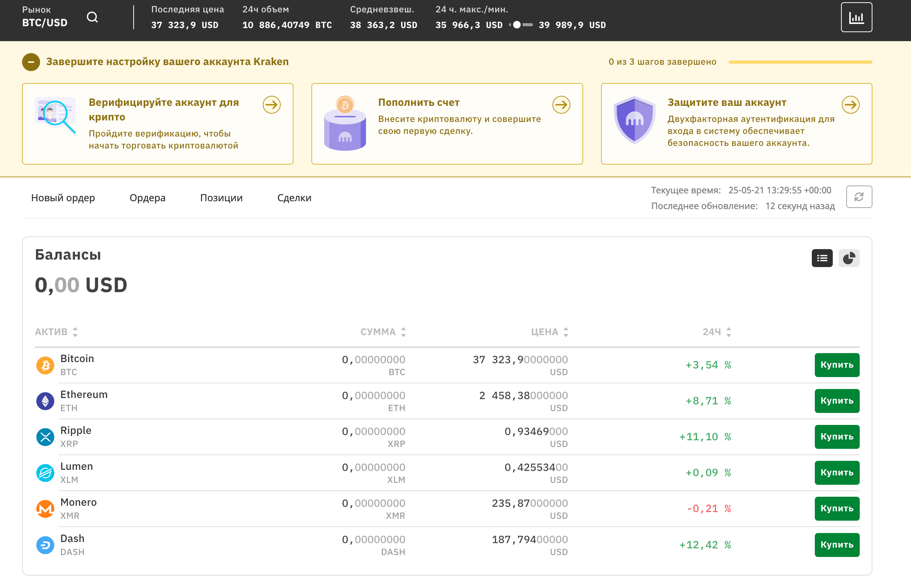Open the chart view icon button
Screen dimensions: 911x588
pyautogui.click(x=856, y=17)
